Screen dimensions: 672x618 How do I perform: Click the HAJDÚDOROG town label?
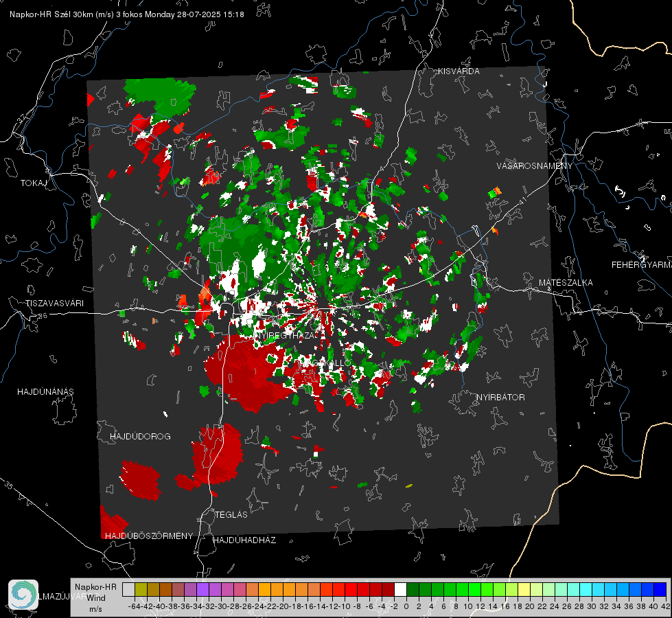pyautogui.click(x=140, y=437)
